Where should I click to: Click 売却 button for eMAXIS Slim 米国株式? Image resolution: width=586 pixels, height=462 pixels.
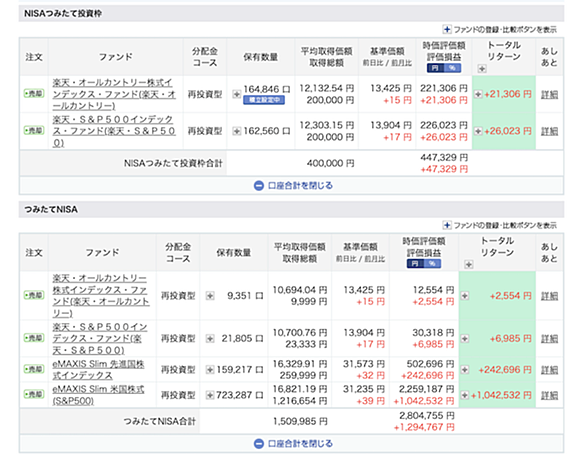click(34, 394)
